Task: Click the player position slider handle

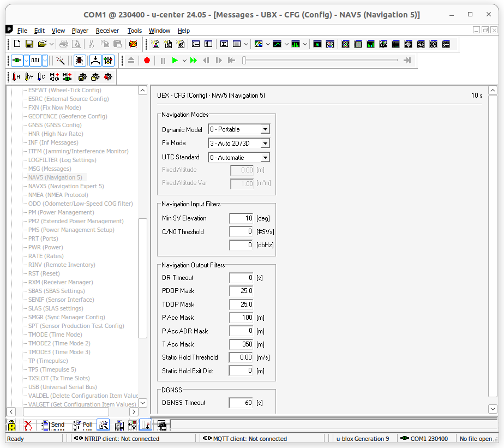Action: pos(244,61)
